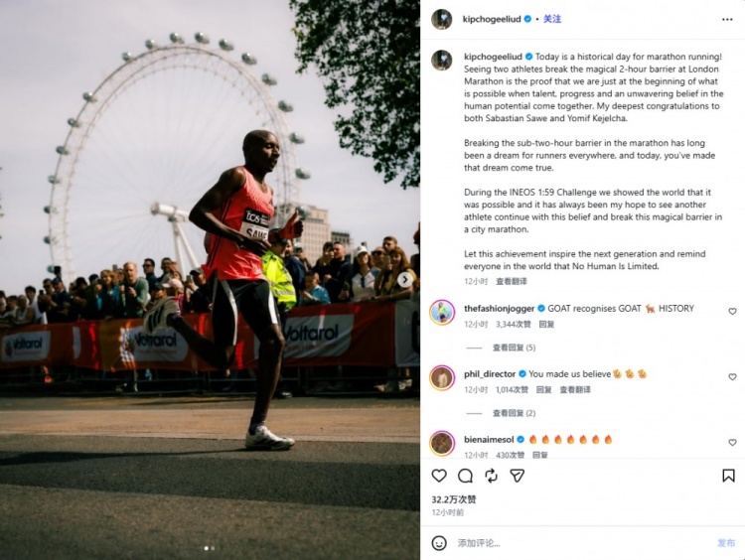Open the kipchogeeliud profile from the header username

pyautogui.click(x=492, y=19)
